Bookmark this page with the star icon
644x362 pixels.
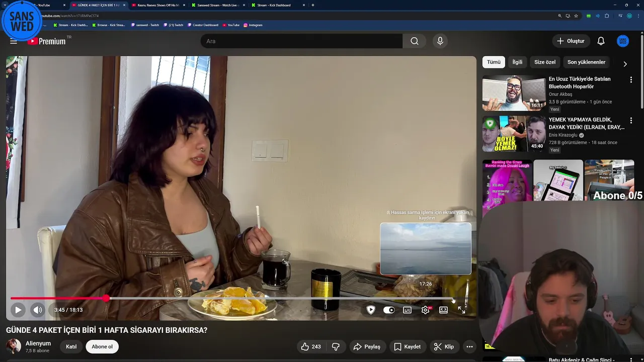tap(576, 16)
